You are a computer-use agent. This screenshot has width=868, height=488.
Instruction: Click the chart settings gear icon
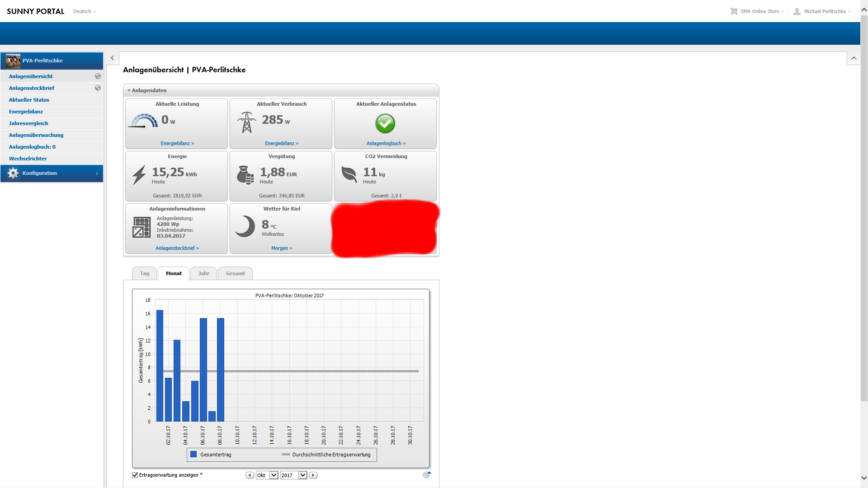click(426, 475)
